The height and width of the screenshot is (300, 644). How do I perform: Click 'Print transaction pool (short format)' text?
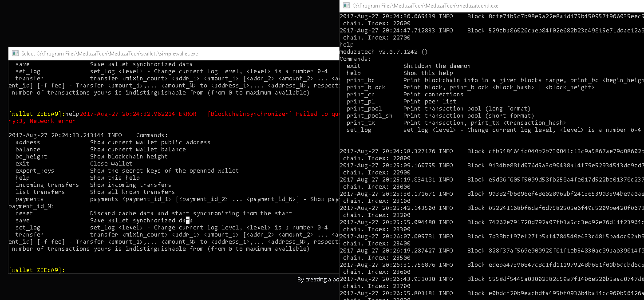click(x=469, y=116)
